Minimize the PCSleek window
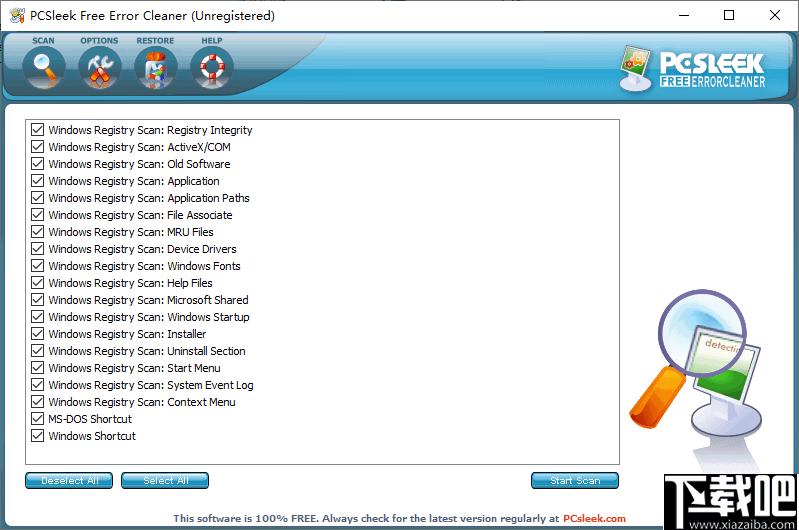799x530 pixels. pos(684,15)
